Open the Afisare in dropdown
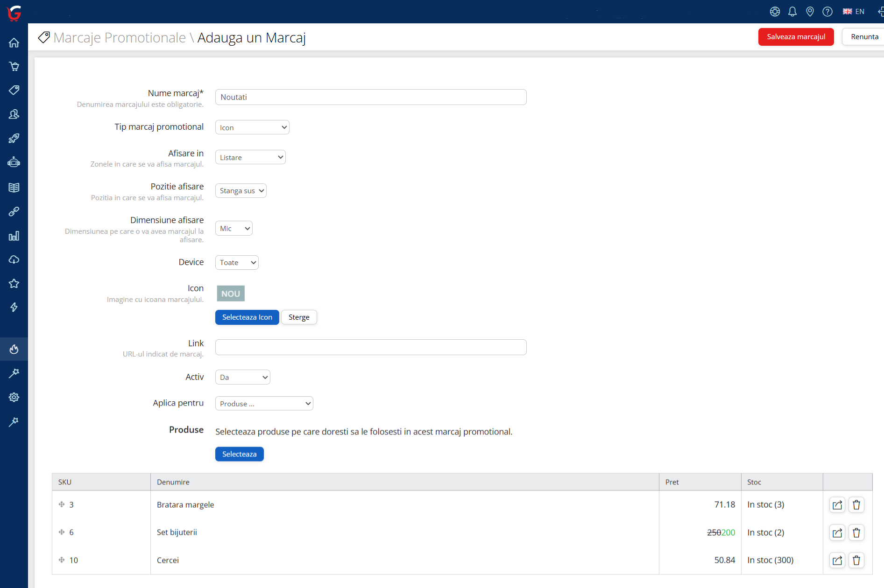The image size is (884, 588). click(250, 157)
